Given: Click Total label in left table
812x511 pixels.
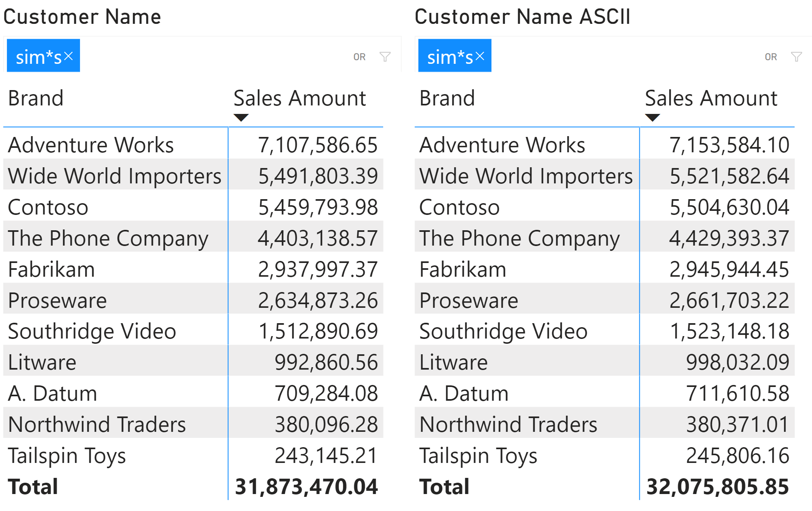Looking at the screenshot, I should [x=33, y=487].
